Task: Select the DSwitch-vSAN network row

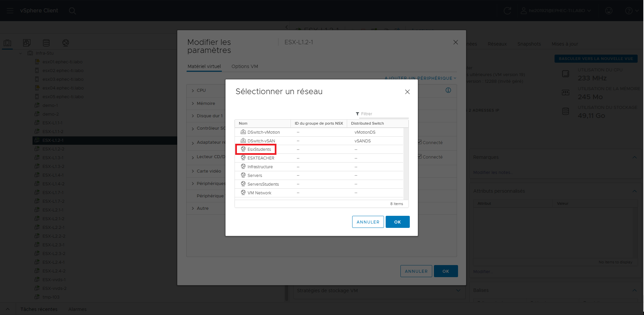Action: pyautogui.click(x=319, y=141)
